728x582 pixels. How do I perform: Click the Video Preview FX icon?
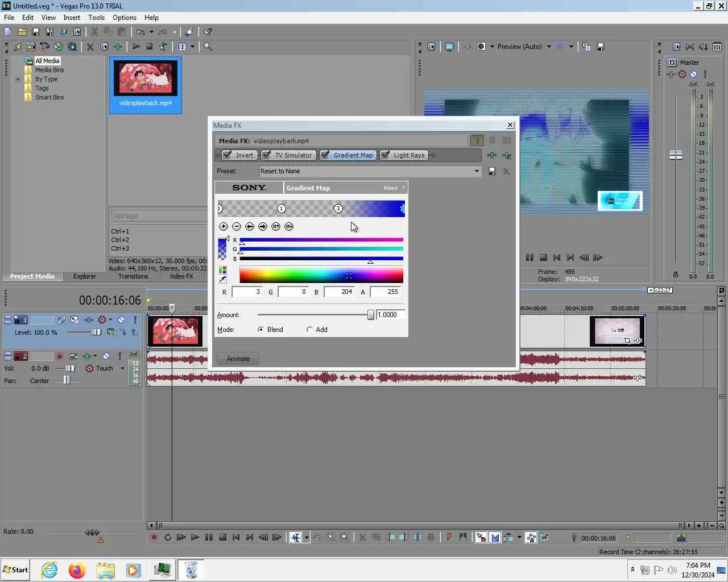click(x=468, y=47)
